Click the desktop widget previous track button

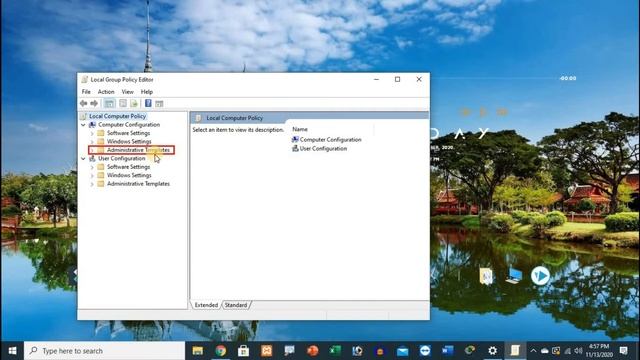click(x=465, y=112)
